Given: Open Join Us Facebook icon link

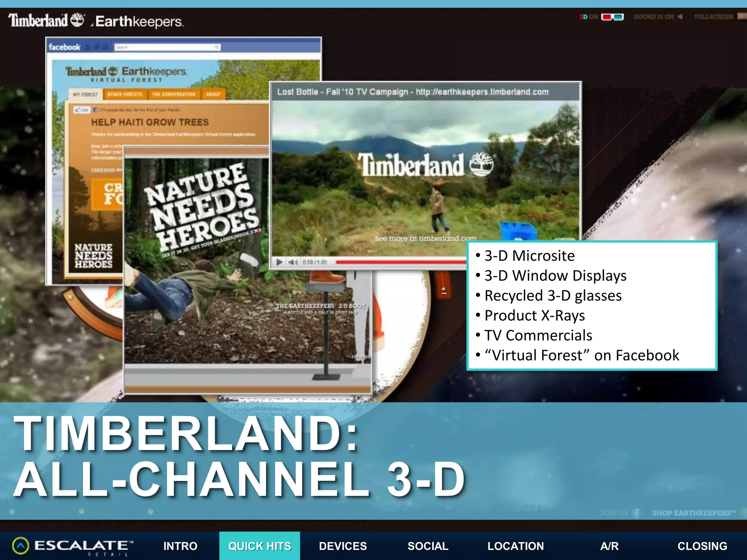Looking at the screenshot, I should (x=636, y=513).
